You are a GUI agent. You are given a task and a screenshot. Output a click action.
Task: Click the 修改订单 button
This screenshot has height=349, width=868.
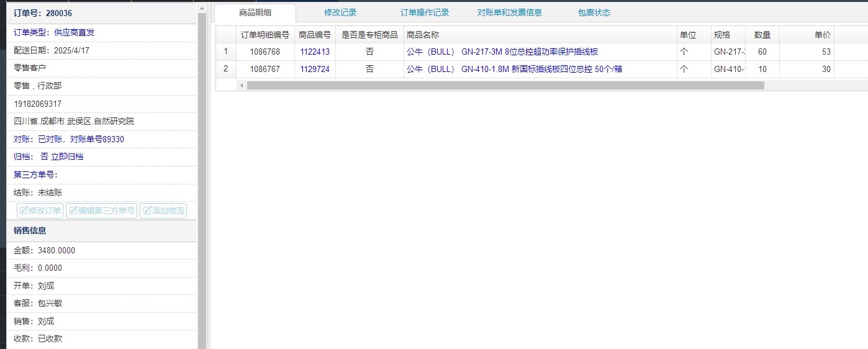[40, 211]
